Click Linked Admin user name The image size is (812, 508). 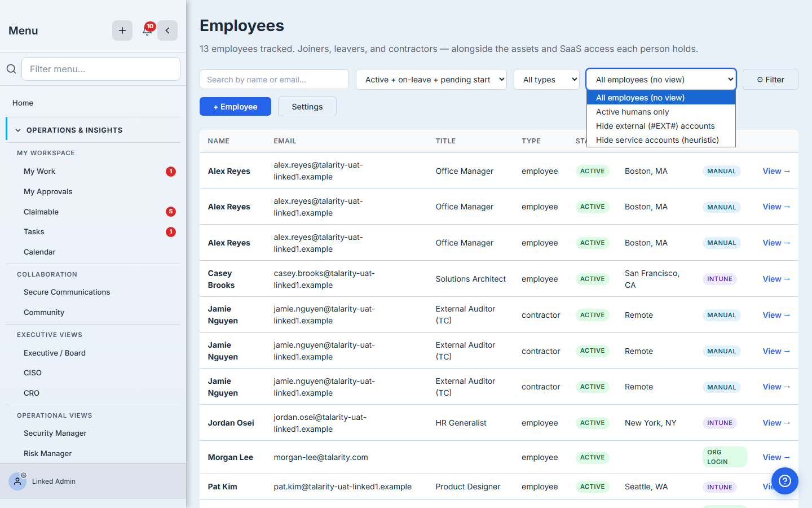[54, 481]
